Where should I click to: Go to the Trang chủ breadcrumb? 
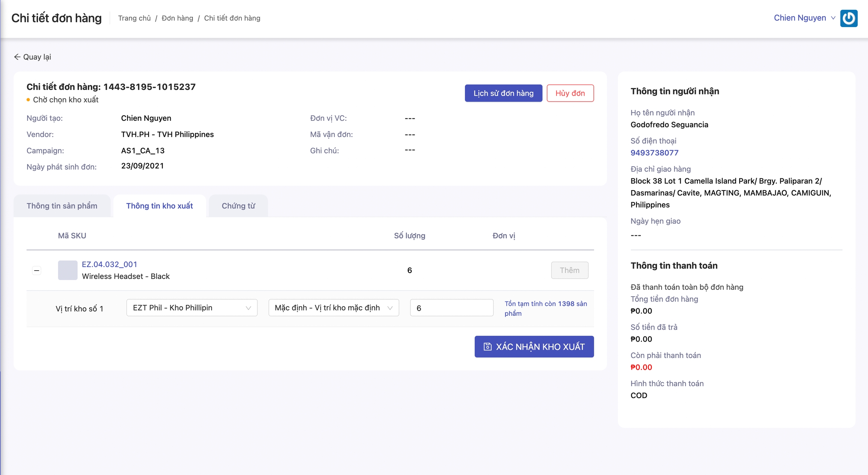pyautogui.click(x=134, y=18)
